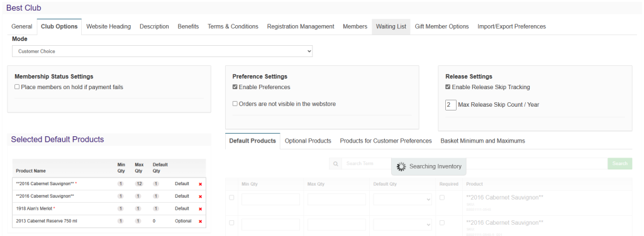This screenshot has height=236, width=644.
Task: Open Default Qty dropdown in second inventory row
Action: point(402,225)
